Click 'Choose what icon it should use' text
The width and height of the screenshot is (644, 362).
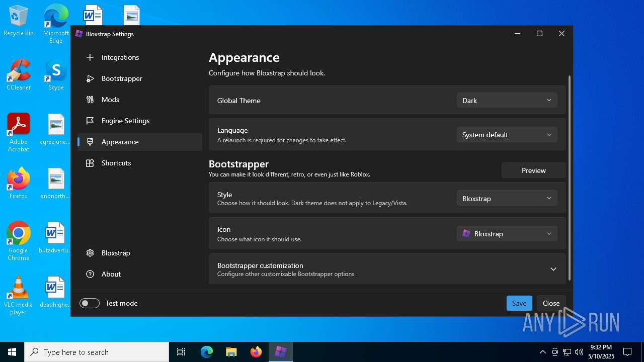[260, 239]
